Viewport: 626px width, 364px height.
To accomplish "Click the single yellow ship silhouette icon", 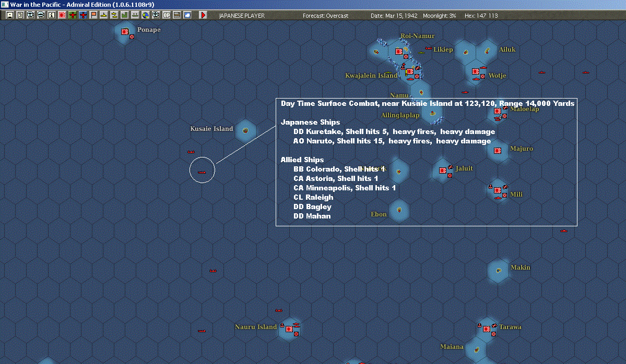I will (104, 15).
